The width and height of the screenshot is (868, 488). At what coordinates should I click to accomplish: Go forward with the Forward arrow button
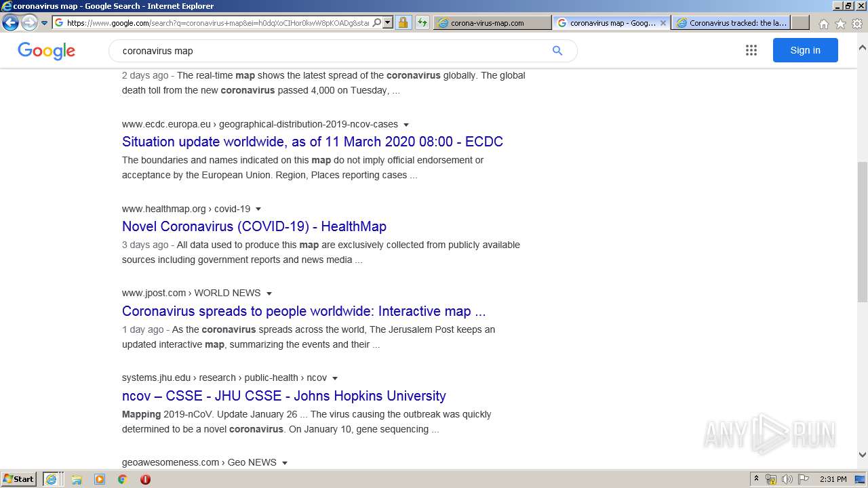[29, 22]
